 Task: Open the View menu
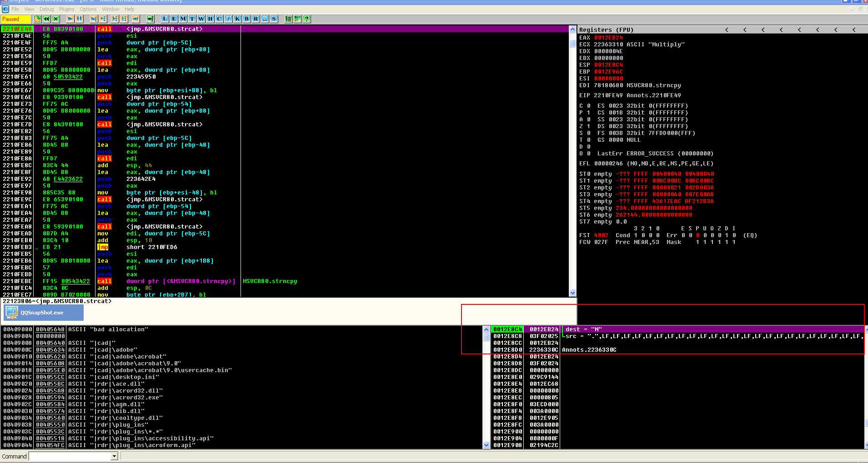pyautogui.click(x=29, y=9)
